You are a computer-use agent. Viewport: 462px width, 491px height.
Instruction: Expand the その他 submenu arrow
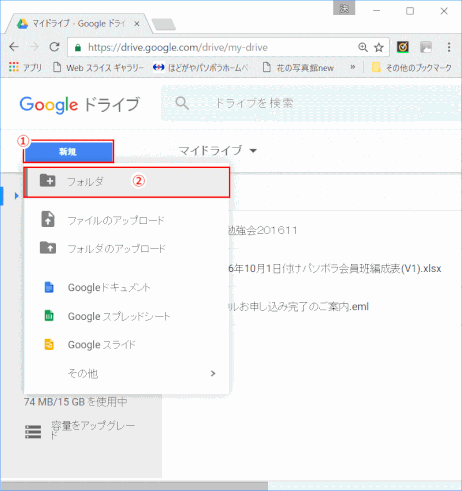tap(213, 373)
